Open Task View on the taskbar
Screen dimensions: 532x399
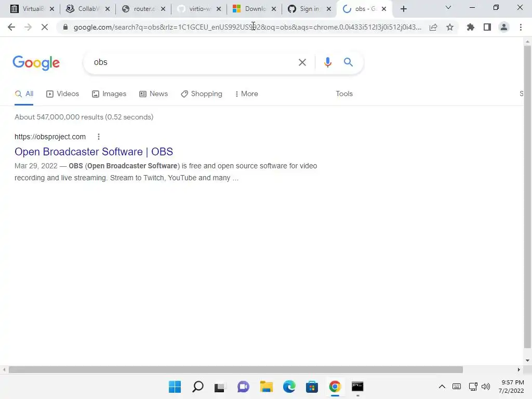pyautogui.click(x=220, y=387)
